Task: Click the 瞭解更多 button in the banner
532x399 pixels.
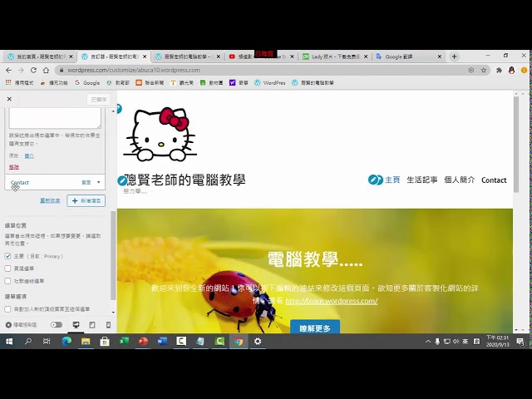Action: 315,328
